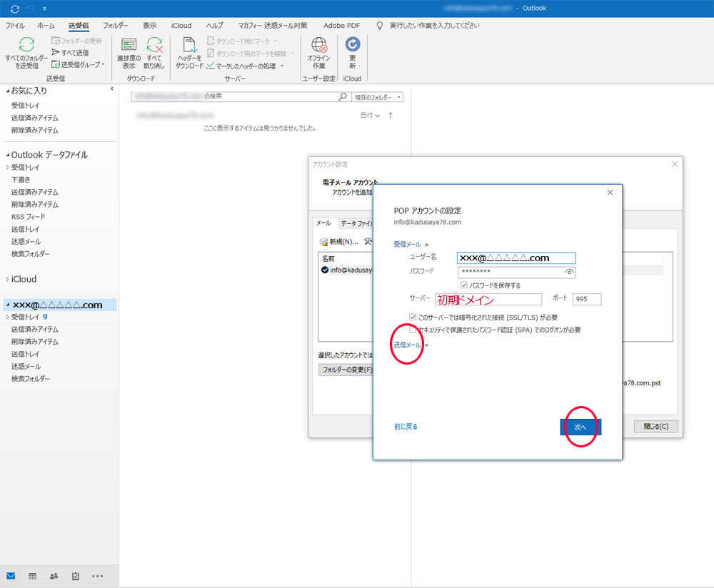The image size is (714, 588).
Task: Select RSS フィード folder
Action: point(29,217)
